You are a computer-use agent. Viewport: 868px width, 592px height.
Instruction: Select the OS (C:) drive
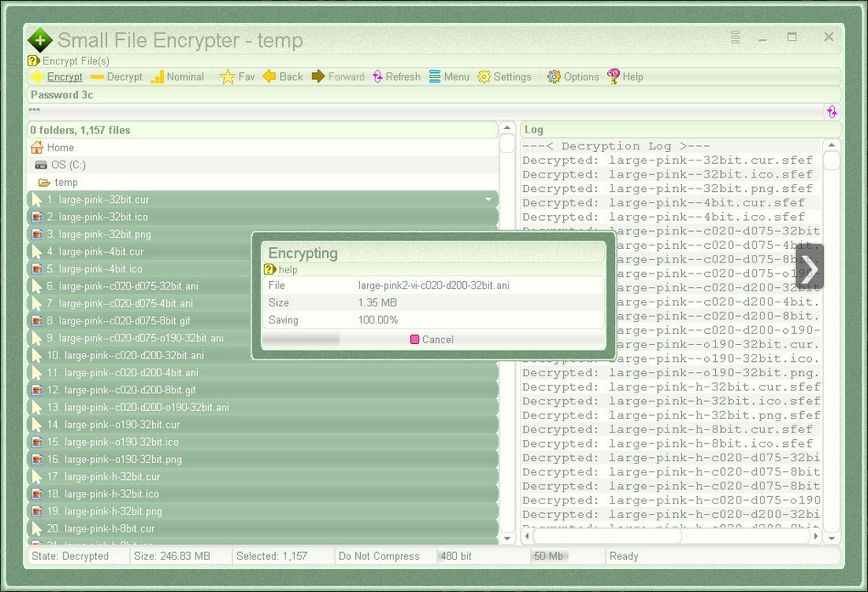coord(263,165)
